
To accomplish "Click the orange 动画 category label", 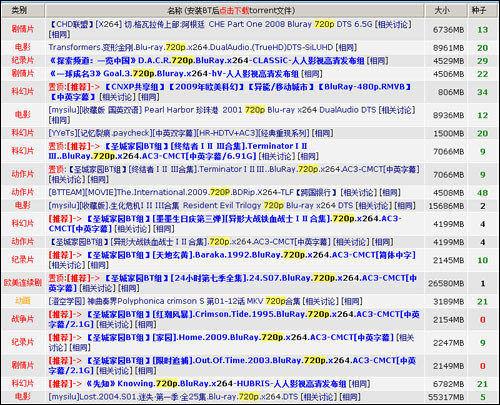I will [23, 301].
